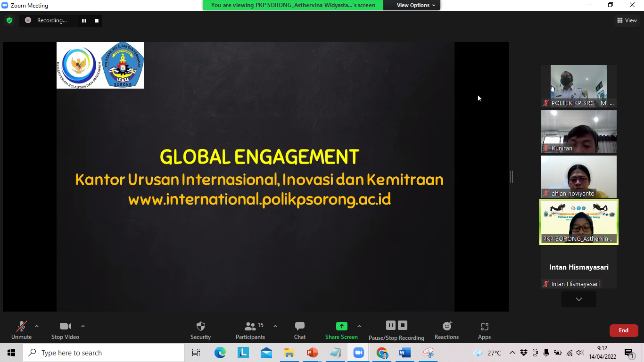
Task: Click the red End meeting button
Action: [623, 330]
